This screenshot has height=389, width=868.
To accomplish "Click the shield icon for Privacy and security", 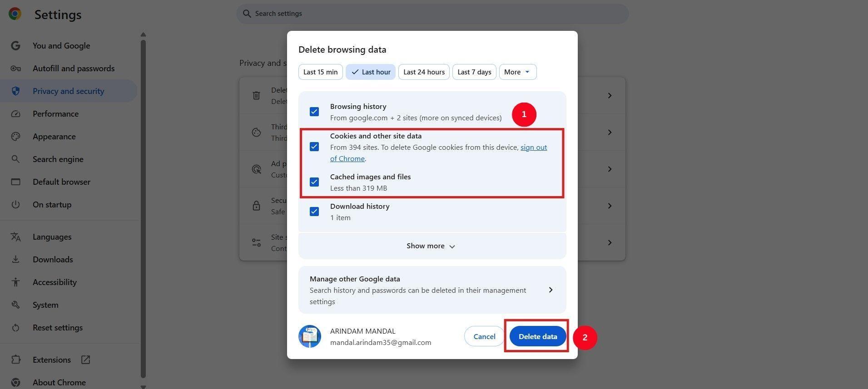I will coord(15,91).
